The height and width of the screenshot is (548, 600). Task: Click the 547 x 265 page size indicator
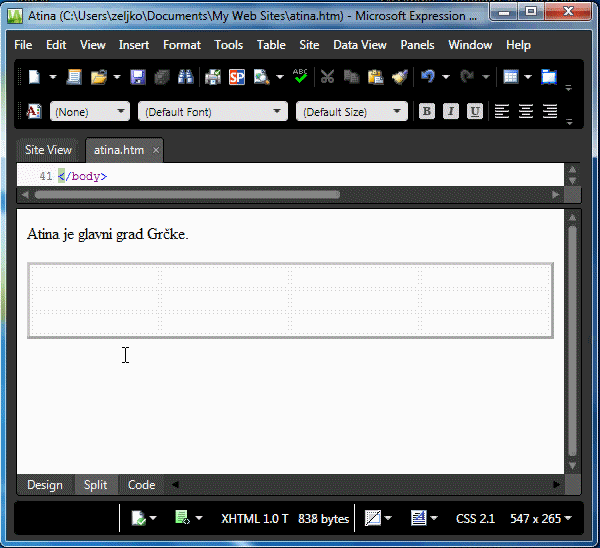(x=539, y=518)
